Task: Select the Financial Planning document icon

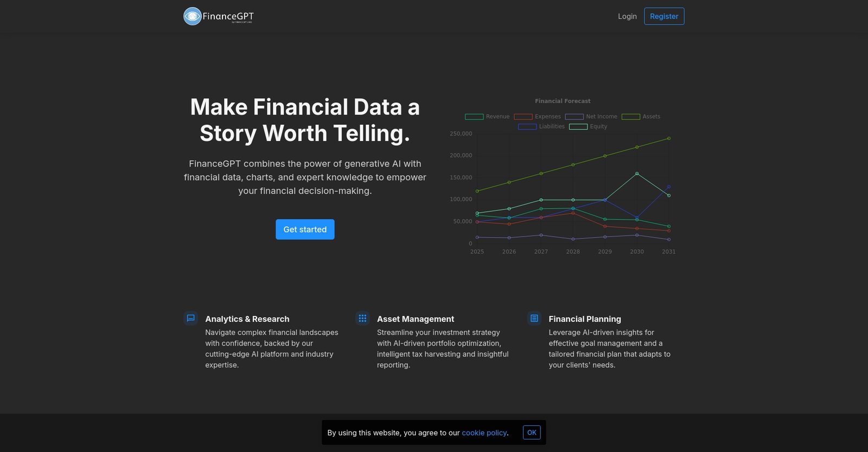Action: pyautogui.click(x=533, y=318)
